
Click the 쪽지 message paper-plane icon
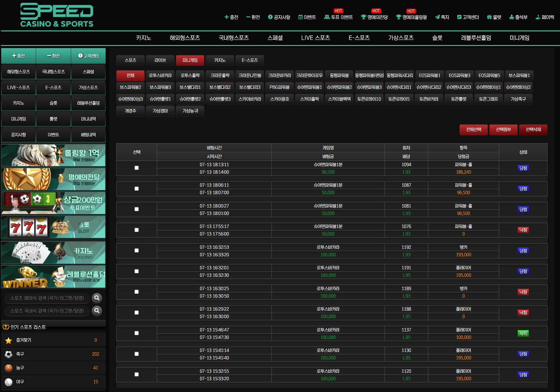tap(437, 17)
